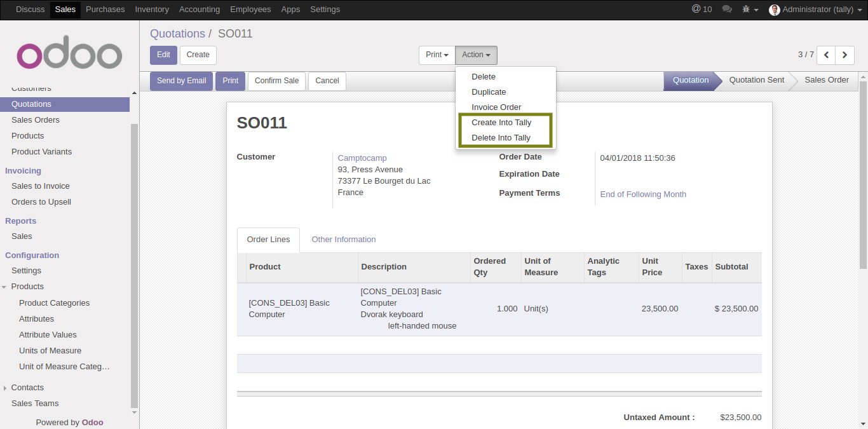This screenshot has width=868, height=429.
Task: Open Unit of Measure Categories in the sidebar
Action: [65, 367]
